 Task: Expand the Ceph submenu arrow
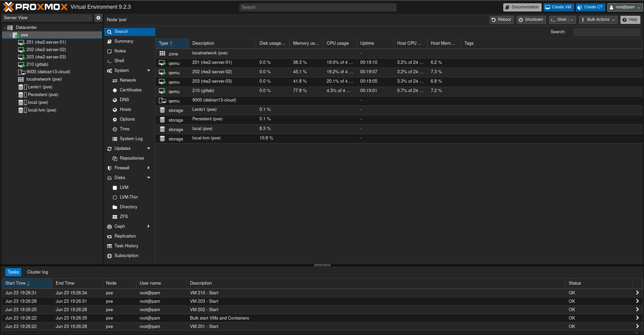(149, 226)
